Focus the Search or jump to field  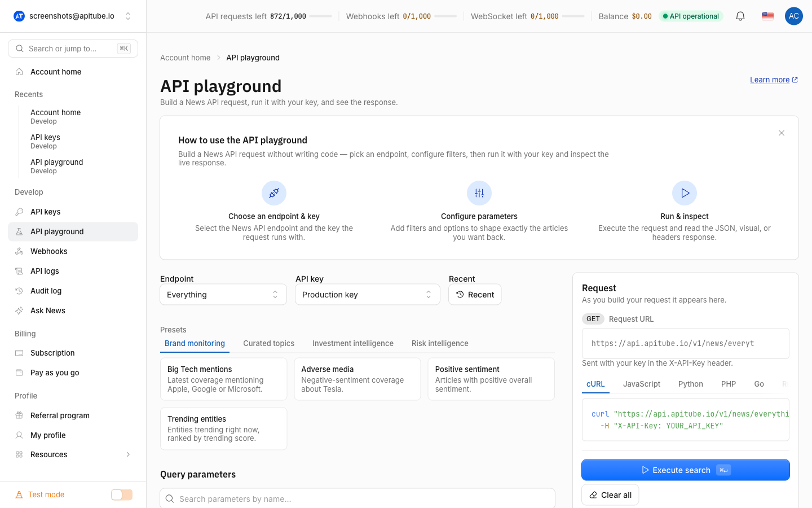point(73,49)
